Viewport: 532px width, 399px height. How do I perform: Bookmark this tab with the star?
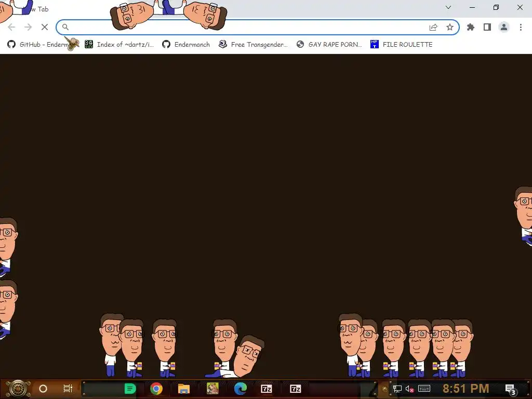(450, 27)
